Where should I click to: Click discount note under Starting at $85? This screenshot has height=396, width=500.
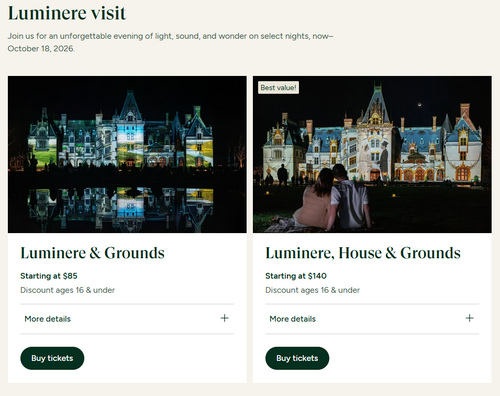pos(67,290)
